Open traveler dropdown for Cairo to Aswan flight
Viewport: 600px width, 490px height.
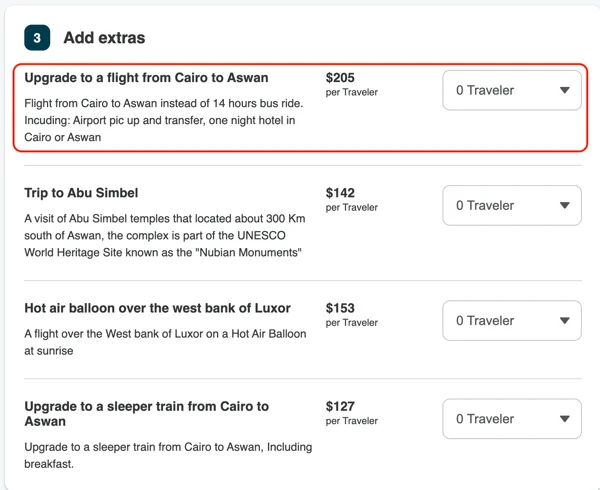(512, 90)
